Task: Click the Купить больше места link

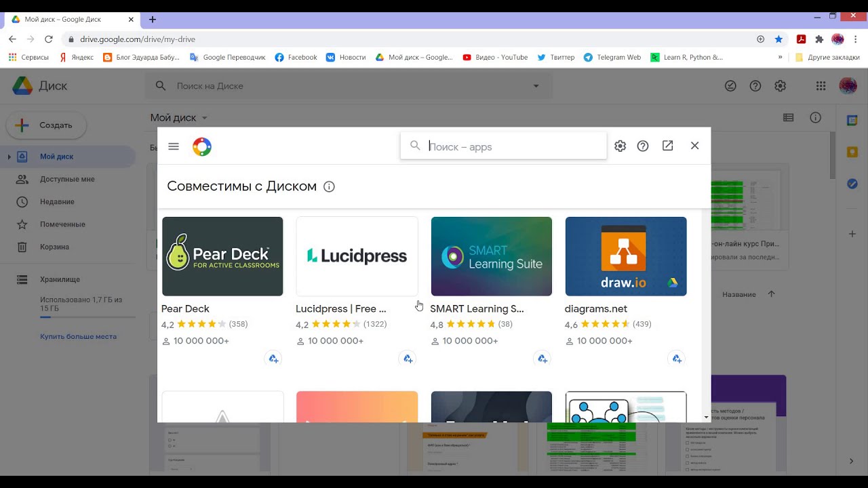Action: (78, 336)
